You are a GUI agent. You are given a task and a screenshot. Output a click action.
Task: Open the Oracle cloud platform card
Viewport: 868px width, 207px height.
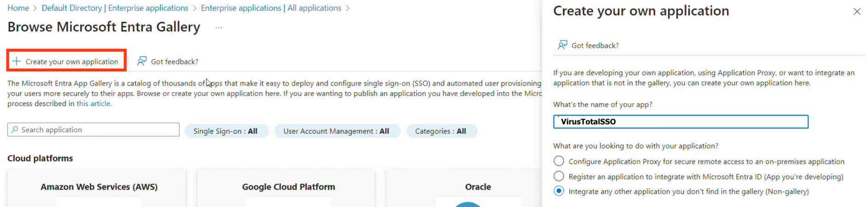click(x=464, y=188)
